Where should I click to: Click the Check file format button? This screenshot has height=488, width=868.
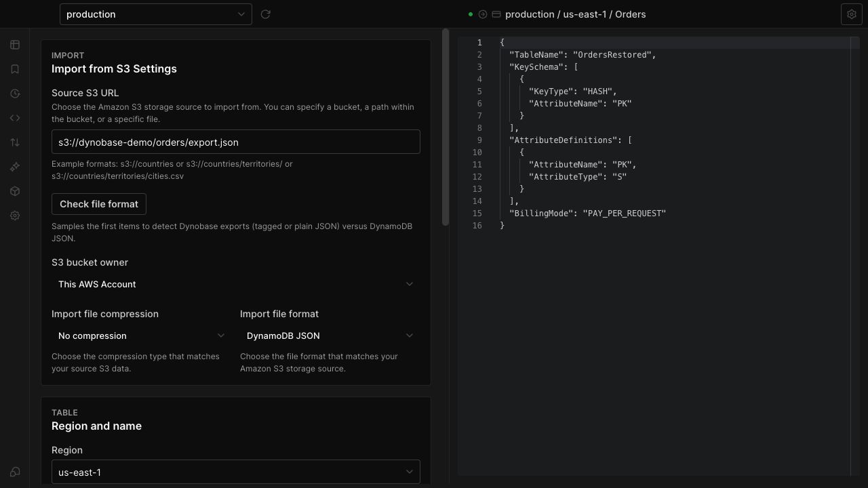coord(99,204)
